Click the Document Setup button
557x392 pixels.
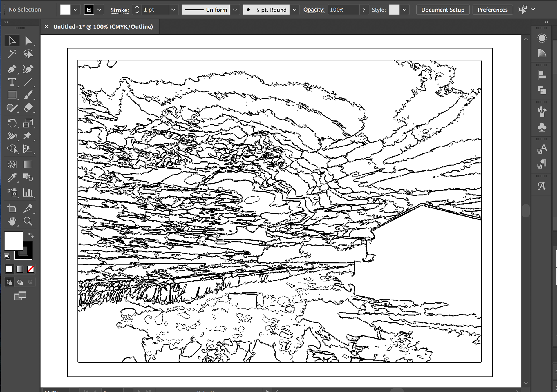click(443, 10)
